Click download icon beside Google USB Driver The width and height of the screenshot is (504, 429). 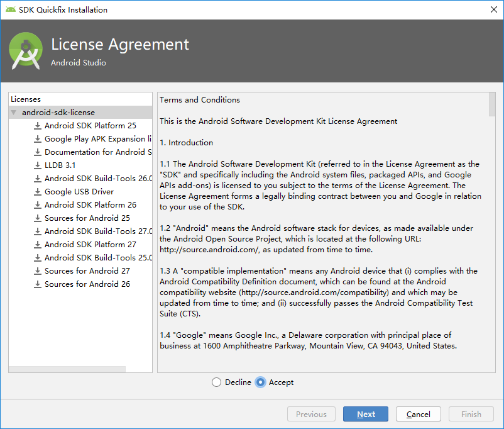point(38,191)
